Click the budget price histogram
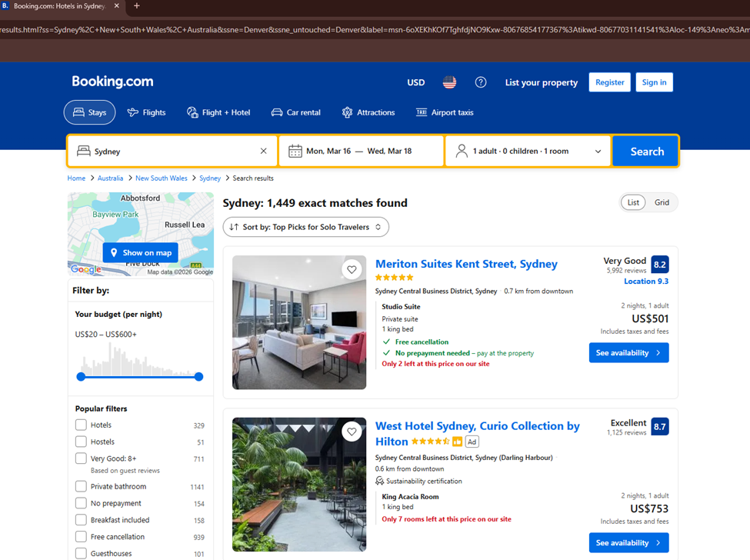750x560 pixels. [138, 358]
